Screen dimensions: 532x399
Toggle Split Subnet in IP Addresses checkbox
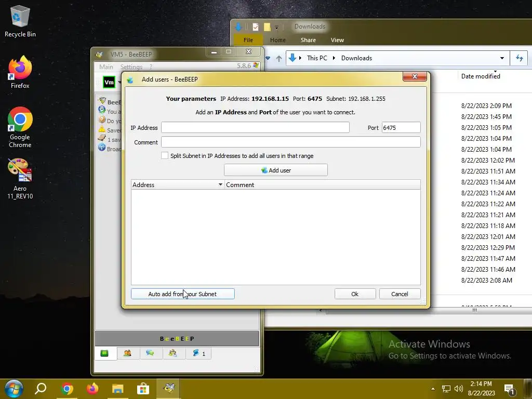pyautogui.click(x=165, y=155)
